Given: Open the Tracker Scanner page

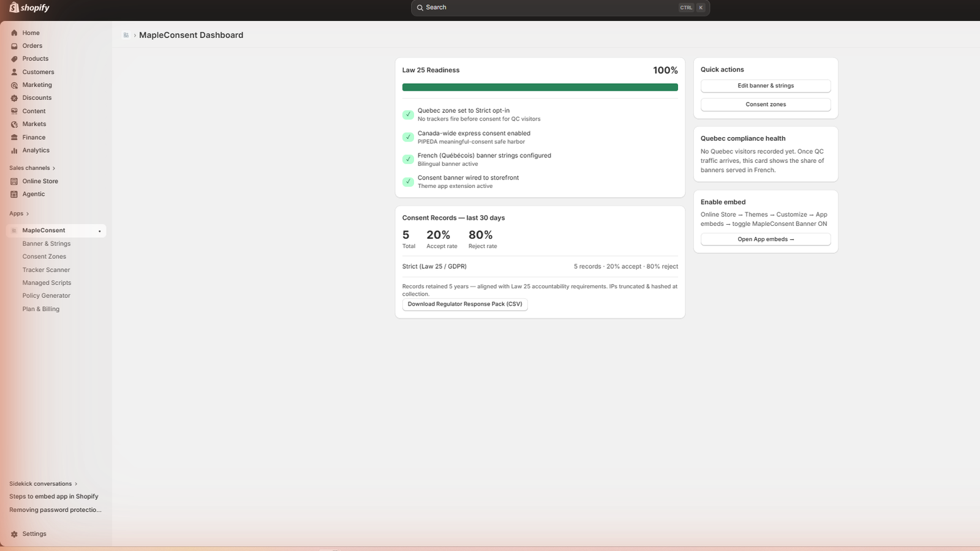Looking at the screenshot, I should point(46,270).
